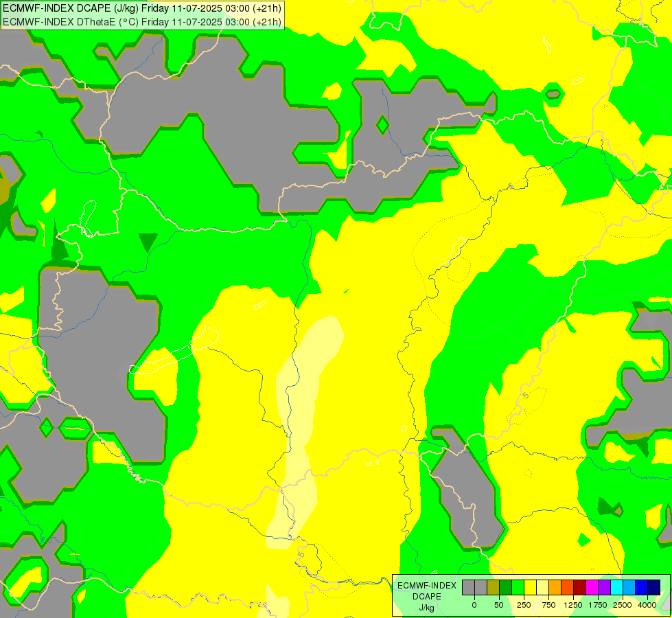Select the dark red legend swatch

(580, 588)
